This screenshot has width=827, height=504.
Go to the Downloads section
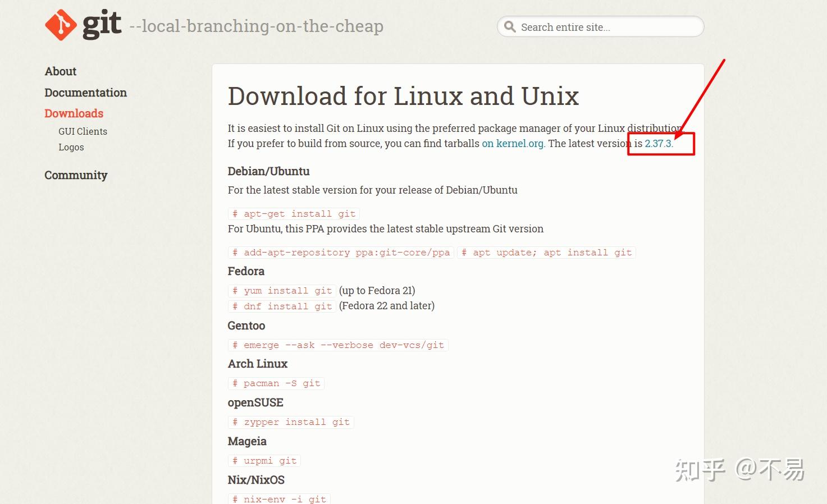point(74,113)
